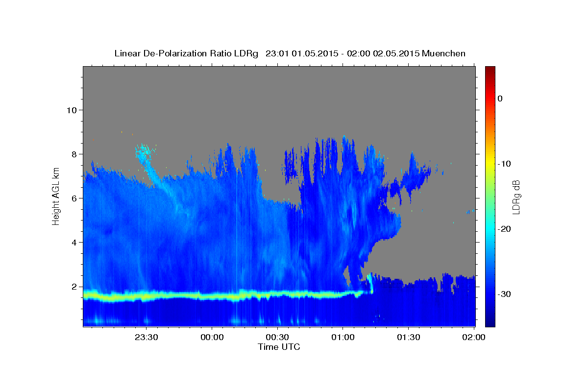Click the 23:30 time tick label
Image resolution: width=588 pixels, height=392 pixels.
point(147,337)
